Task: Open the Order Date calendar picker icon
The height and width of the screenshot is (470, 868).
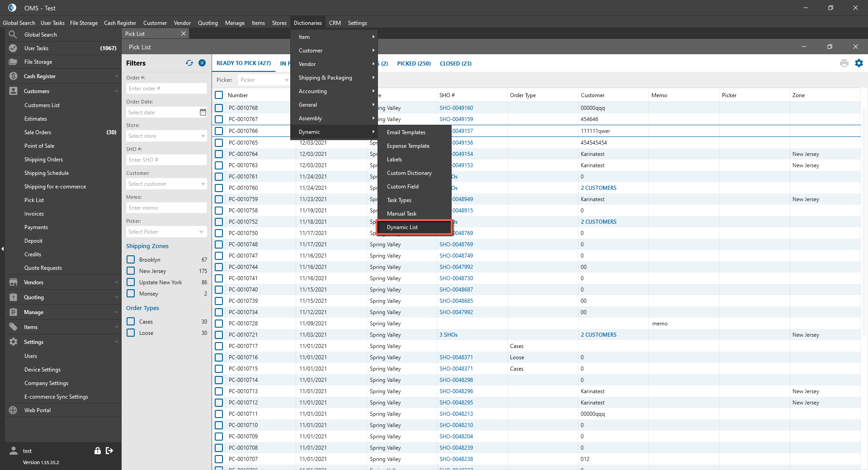Action: point(203,112)
